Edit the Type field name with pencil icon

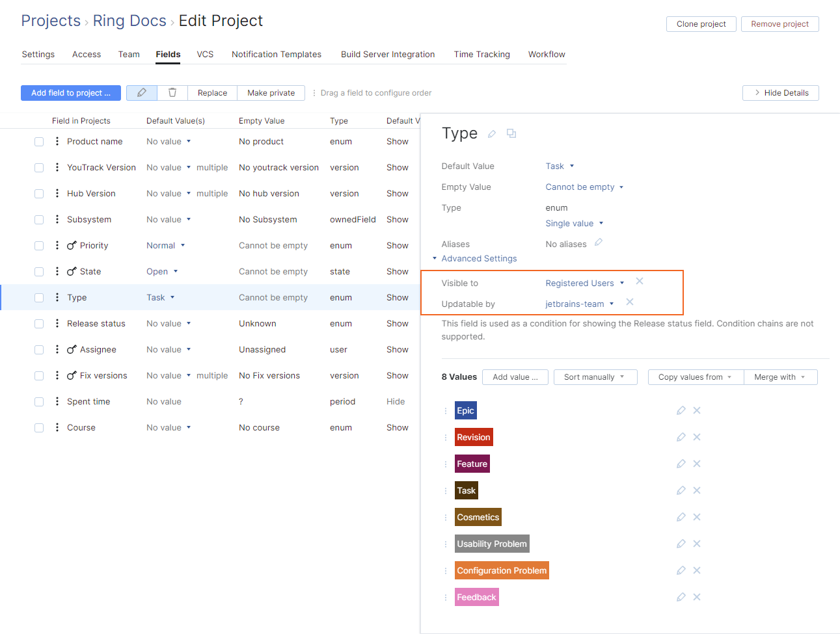pyautogui.click(x=491, y=133)
